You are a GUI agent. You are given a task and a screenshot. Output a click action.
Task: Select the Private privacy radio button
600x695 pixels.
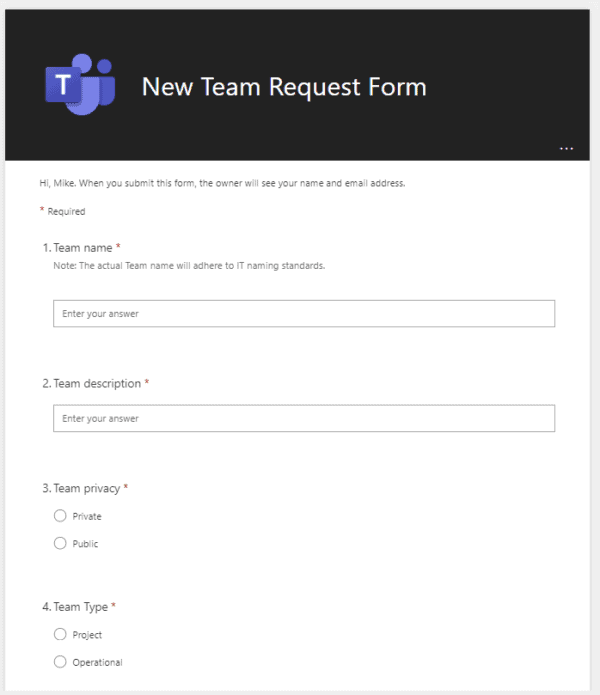[x=60, y=516]
